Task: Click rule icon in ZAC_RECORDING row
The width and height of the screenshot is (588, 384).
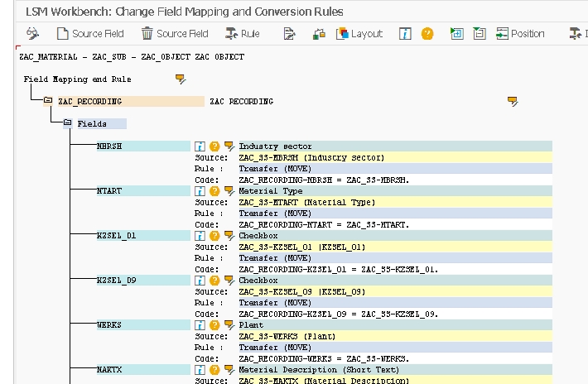Action: tap(513, 101)
